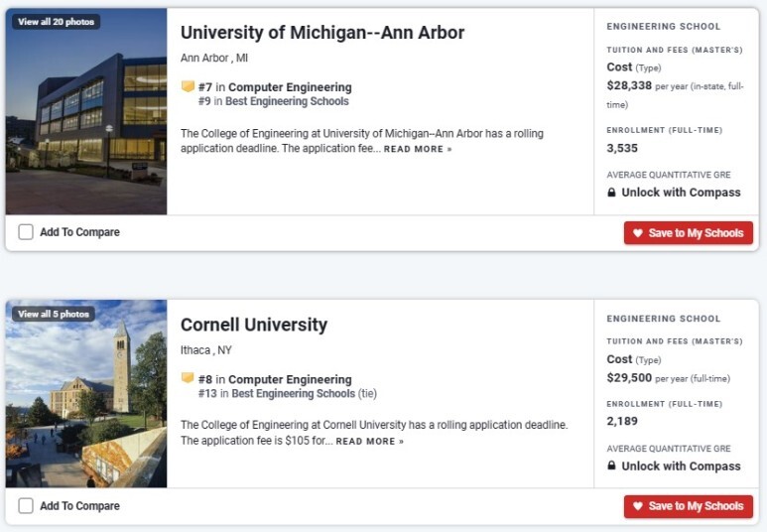Open Michigan's Unlock with Compass link
This screenshot has width=767, height=532.
point(681,193)
